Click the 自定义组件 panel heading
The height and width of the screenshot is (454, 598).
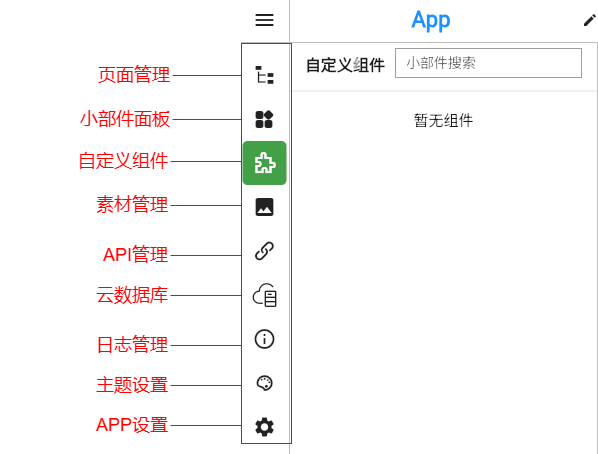(345, 65)
